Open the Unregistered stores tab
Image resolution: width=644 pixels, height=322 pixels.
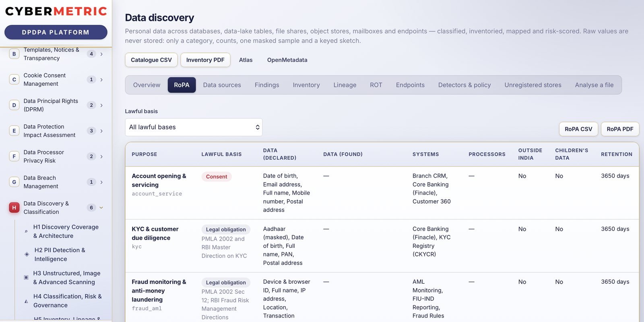point(533,85)
